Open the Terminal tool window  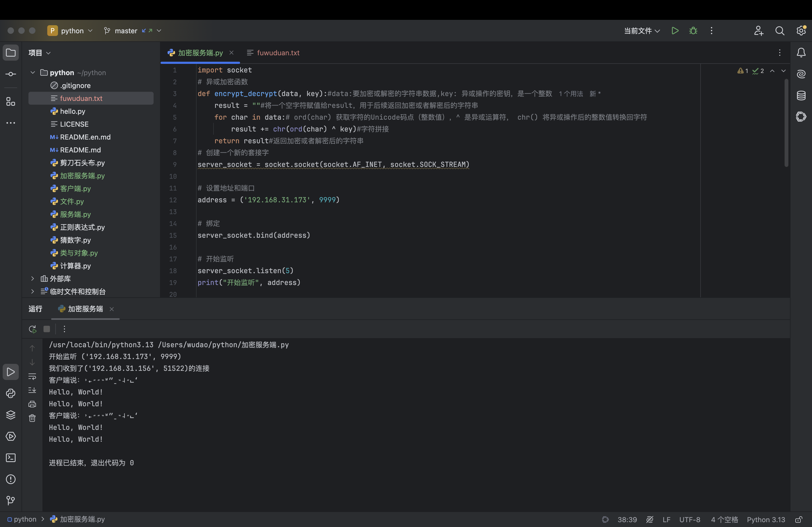10,458
